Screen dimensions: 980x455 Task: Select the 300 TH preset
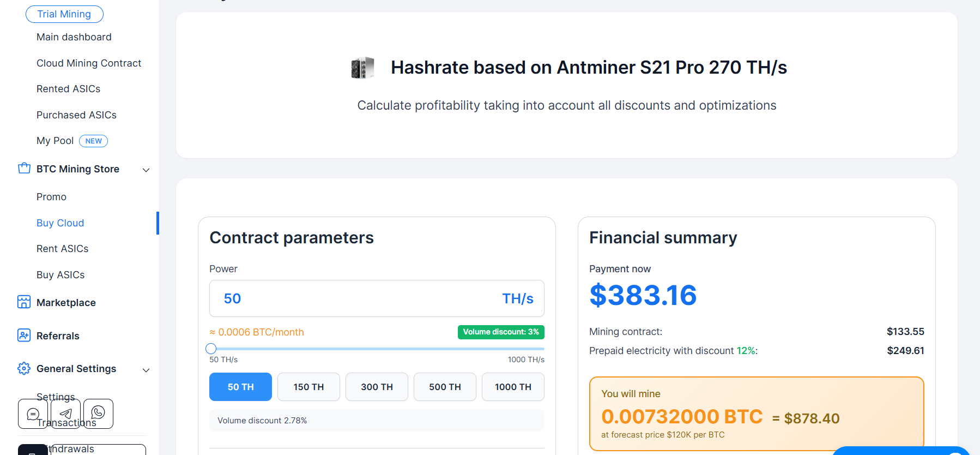[x=377, y=387]
